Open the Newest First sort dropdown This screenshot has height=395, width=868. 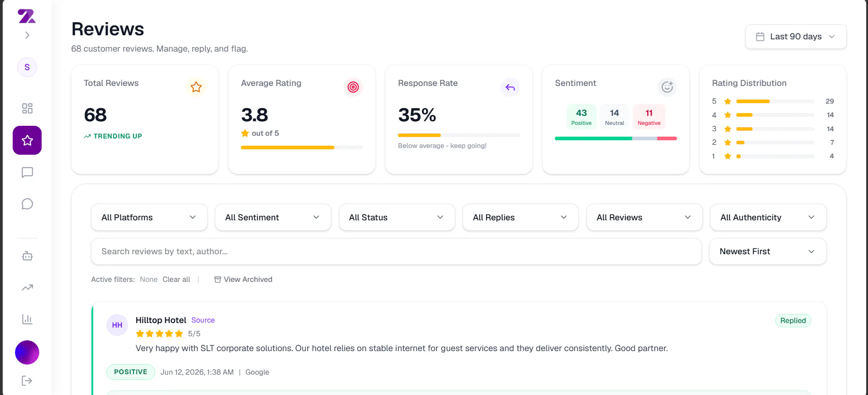click(x=768, y=252)
